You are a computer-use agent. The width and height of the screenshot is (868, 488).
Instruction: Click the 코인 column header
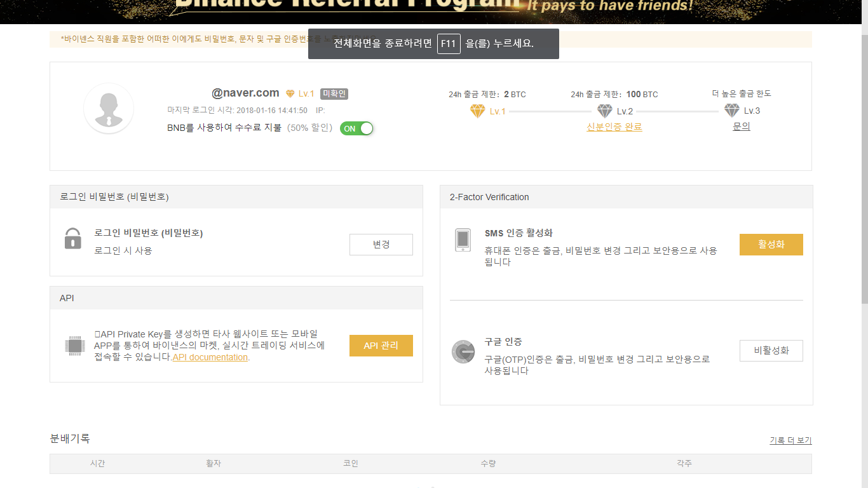[x=351, y=463]
